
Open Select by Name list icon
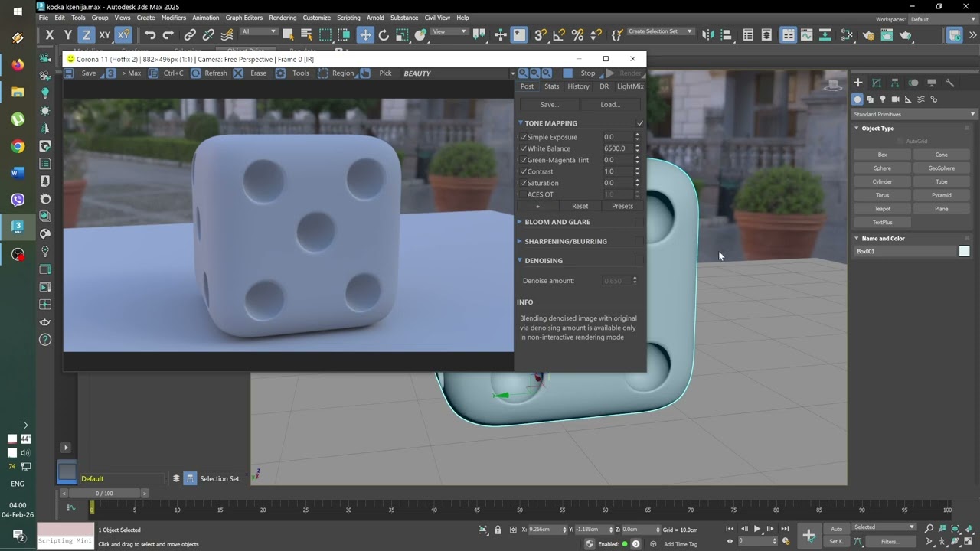pyautogui.click(x=306, y=34)
